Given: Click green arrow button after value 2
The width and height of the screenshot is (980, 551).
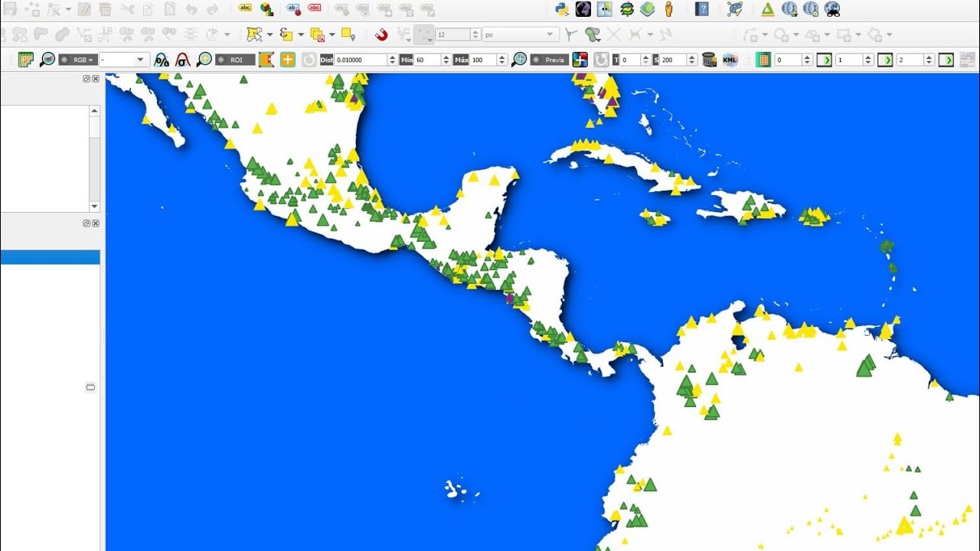Looking at the screenshot, I should [946, 60].
